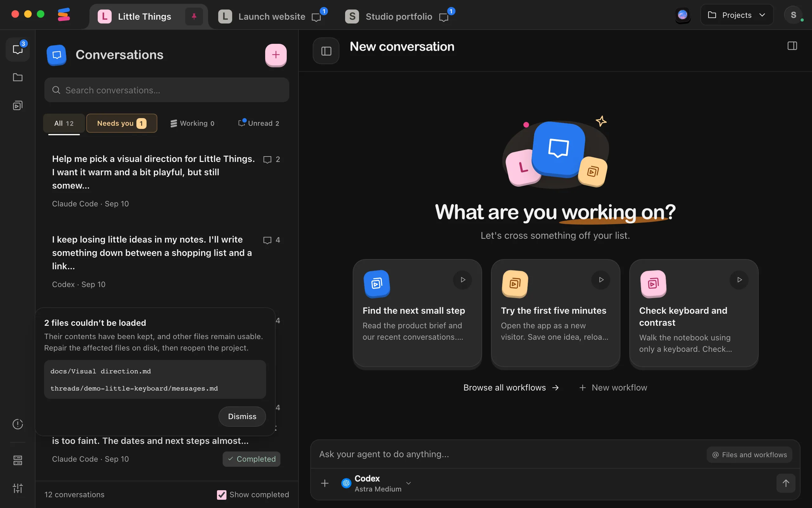Toggle the left panel layout icon near title
812x508 pixels.
coord(326,51)
